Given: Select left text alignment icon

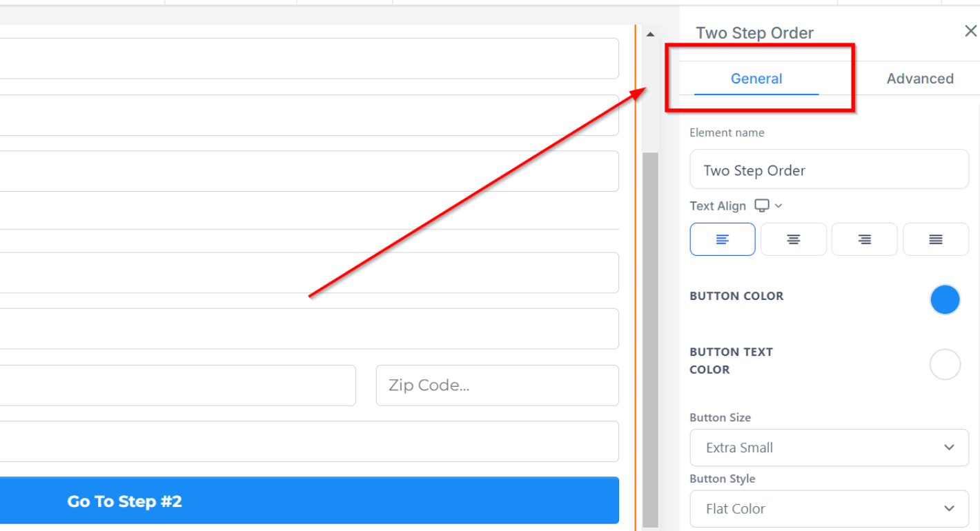Looking at the screenshot, I should tap(722, 239).
